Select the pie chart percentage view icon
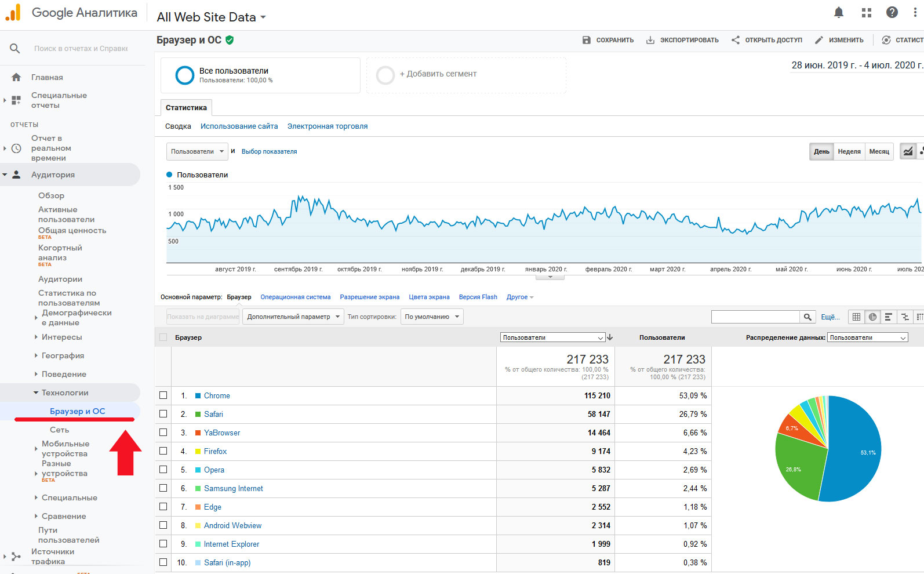The width and height of the screenshot is (924, 574). click(872, 317)
